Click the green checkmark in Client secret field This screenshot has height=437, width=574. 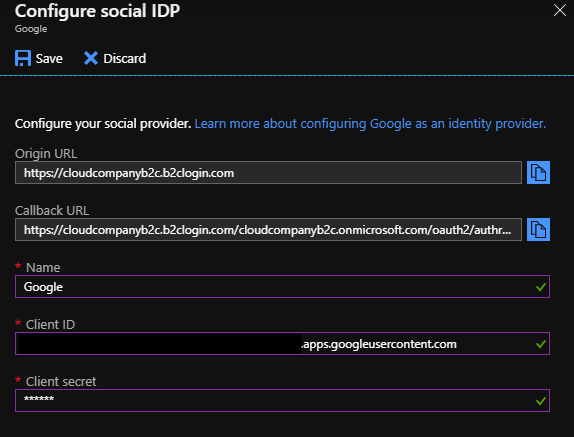coord(541,401)
